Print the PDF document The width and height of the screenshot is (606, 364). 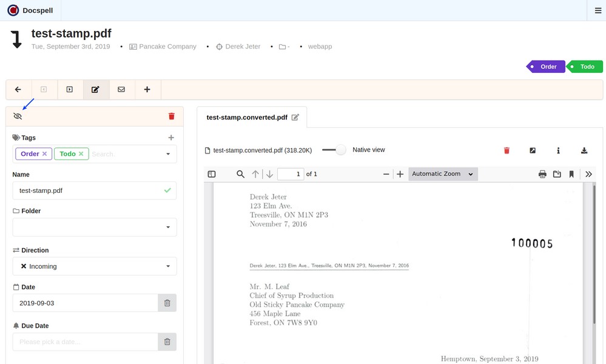[x=542, y=174]
